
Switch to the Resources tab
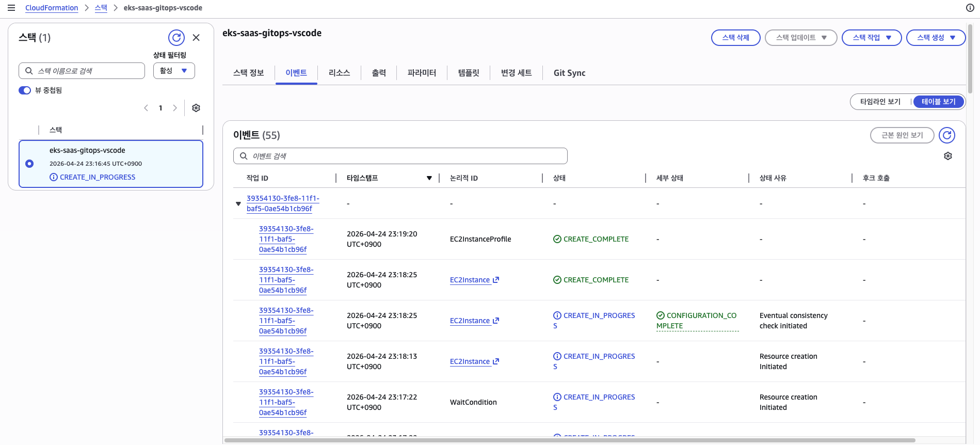[x=339, y=73]
